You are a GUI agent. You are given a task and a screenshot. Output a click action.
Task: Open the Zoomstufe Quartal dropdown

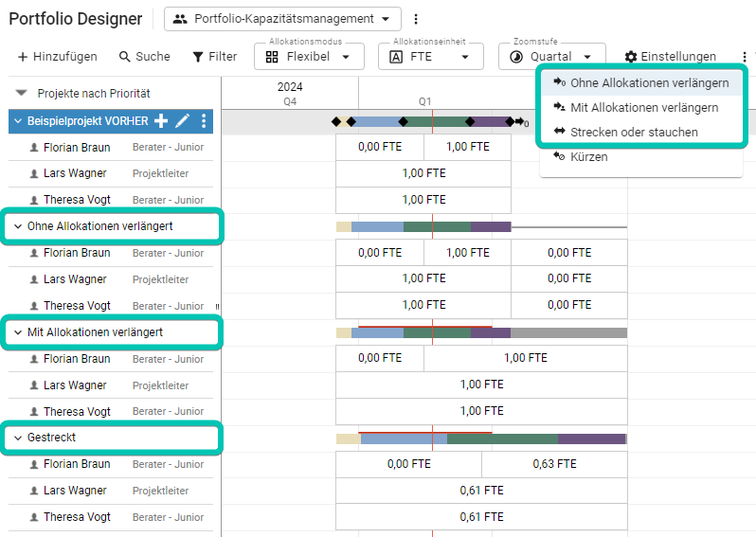pyautogui.click(x=551, y=57)
